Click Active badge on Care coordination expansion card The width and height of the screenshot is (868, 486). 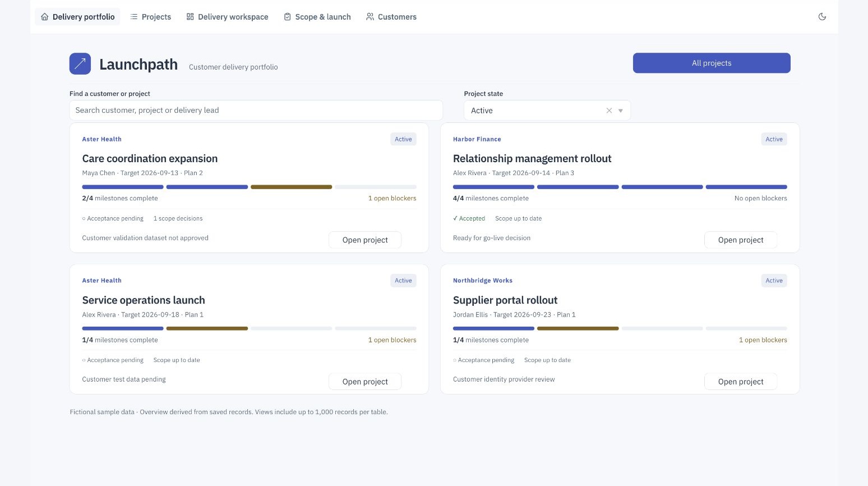[403, 139]
